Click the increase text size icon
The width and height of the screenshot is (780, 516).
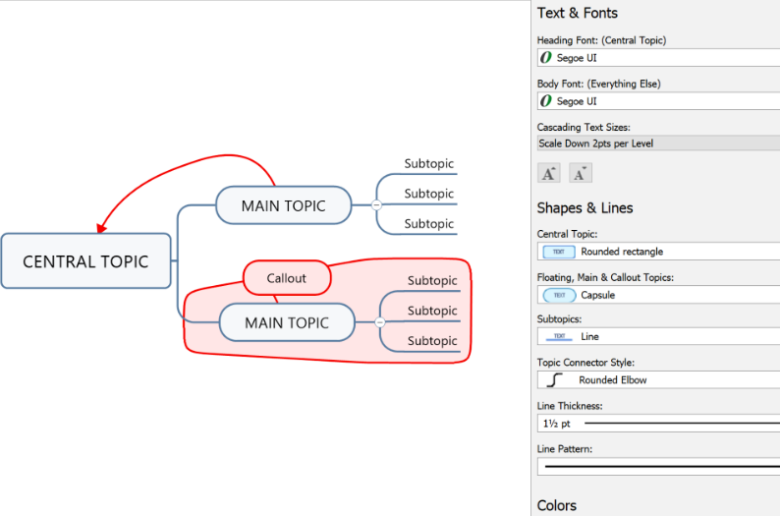[x=549, y=174]
